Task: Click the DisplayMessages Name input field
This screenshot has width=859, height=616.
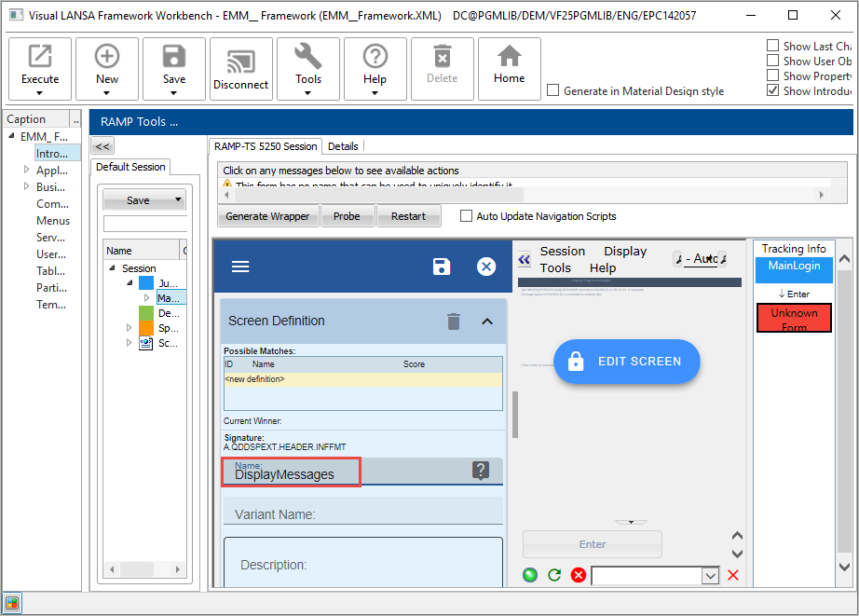Action: 291,474
